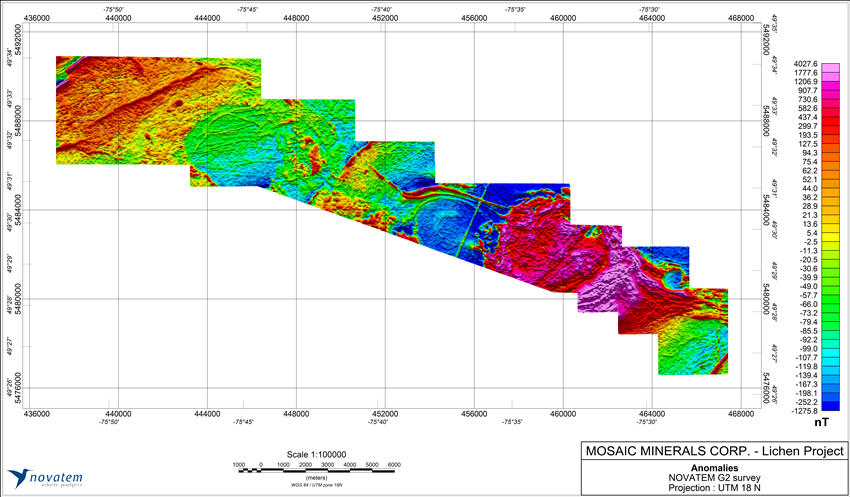Click the 468000 easting label at bottom right
The image size is (850, 497).
tap(741, 412)
